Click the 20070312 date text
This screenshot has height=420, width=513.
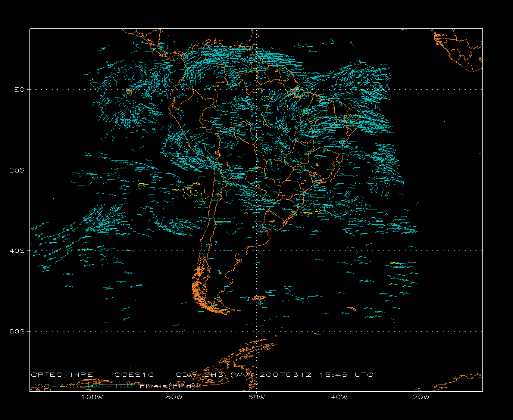[285, 374]
